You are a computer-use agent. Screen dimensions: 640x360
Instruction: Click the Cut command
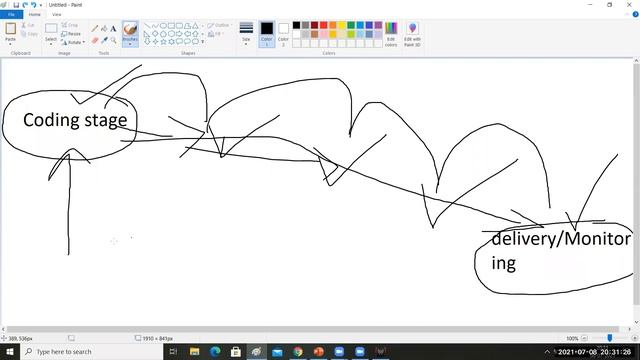point(28,25)
